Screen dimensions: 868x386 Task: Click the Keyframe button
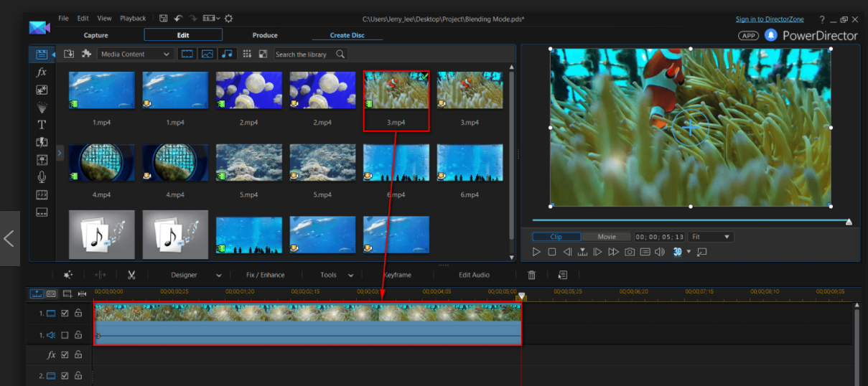397,275
